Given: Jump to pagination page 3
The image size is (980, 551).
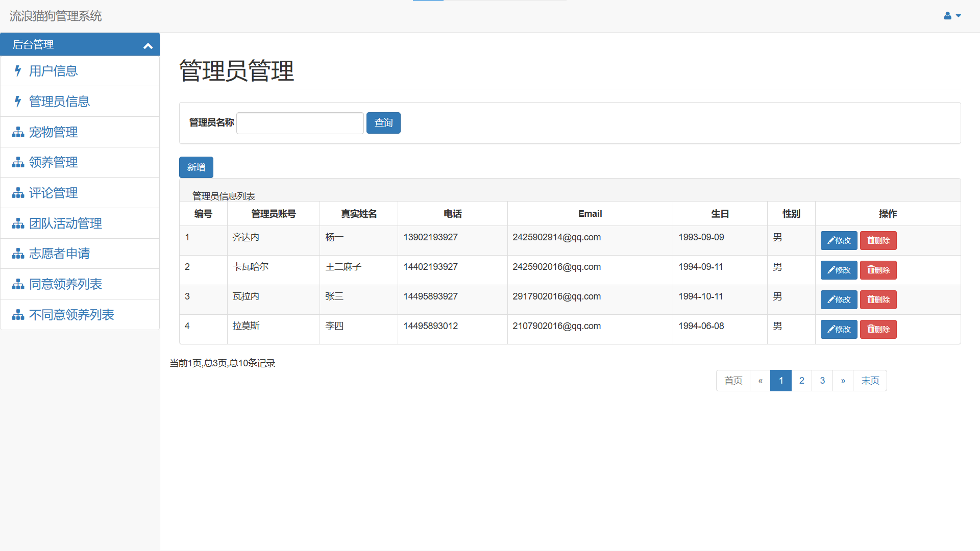Looking at the screenshot, I should pyautogui.click(x=822, y=381).
